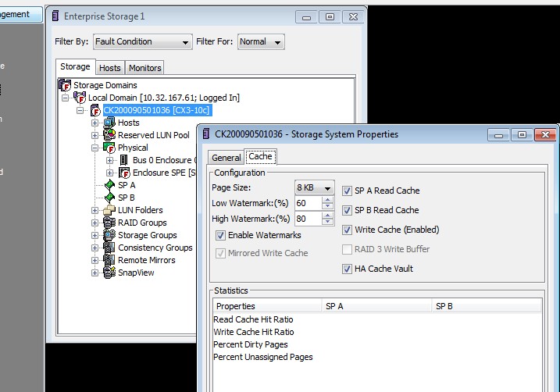Open the Page Size 8 KB dropdown
Image resolution: width=560 pixels, height=392 pixels.
coord(314,187)
